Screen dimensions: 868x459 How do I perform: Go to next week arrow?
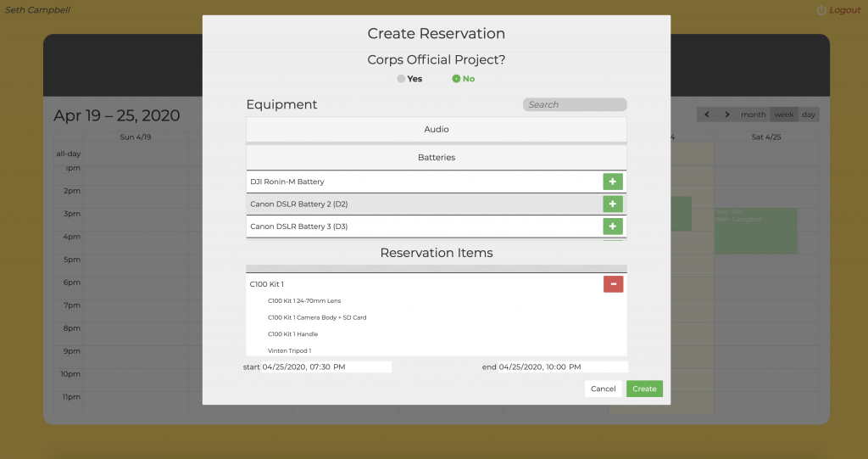(x=727, y=115)
